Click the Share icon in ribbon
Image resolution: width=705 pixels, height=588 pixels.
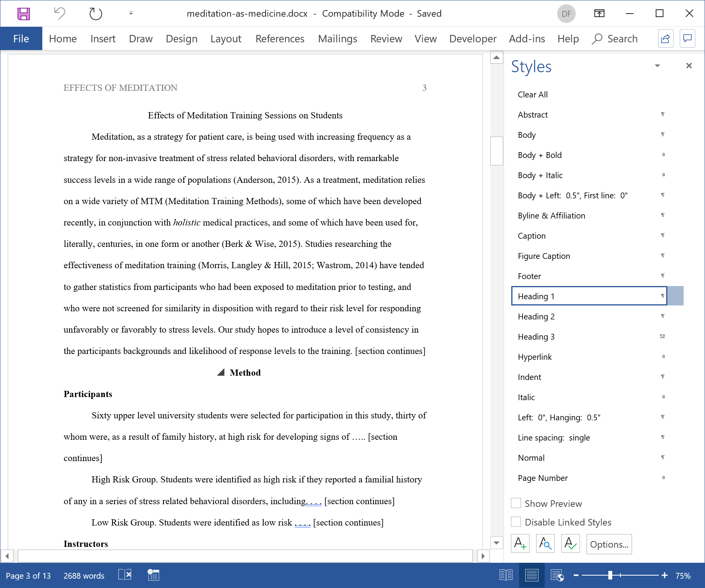click(x=665, y=39)
